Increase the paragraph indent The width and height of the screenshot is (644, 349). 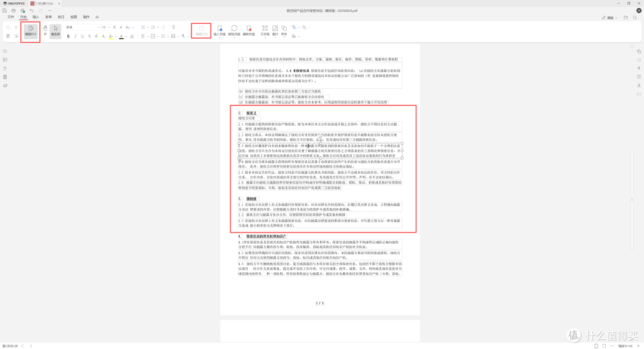tap(173, 27)
